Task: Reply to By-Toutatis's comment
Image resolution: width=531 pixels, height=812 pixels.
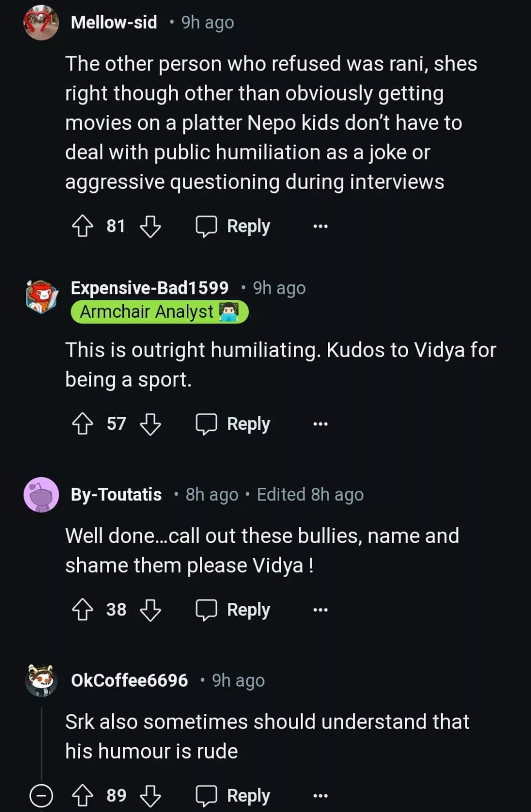Action: 234,610
